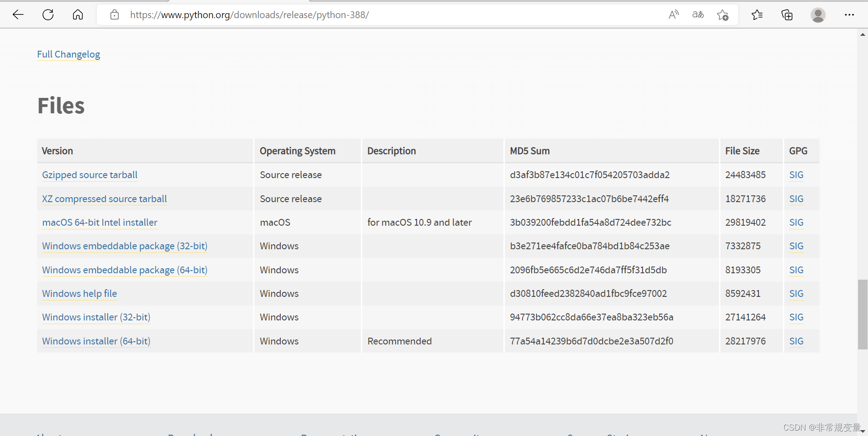Download Gzipped source tarball
Image resolution: width=868 pixels, height=436 pixels.
(90, 175)
